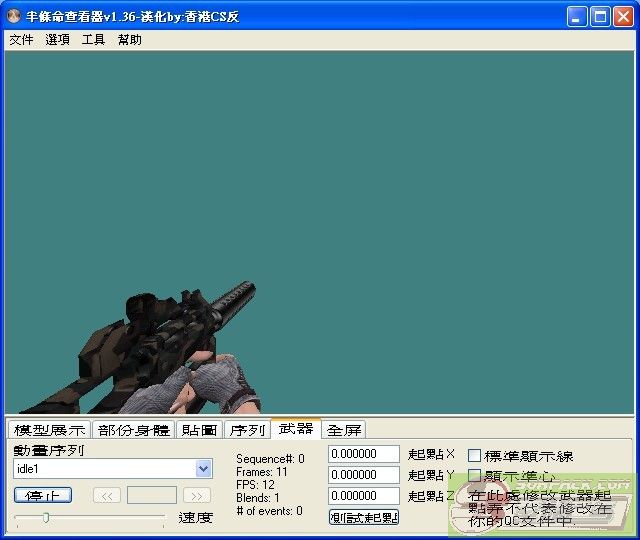Click the 速度 speed slider handle
Image resolution: width=640 pixels, height=540 pixels.
46,518
